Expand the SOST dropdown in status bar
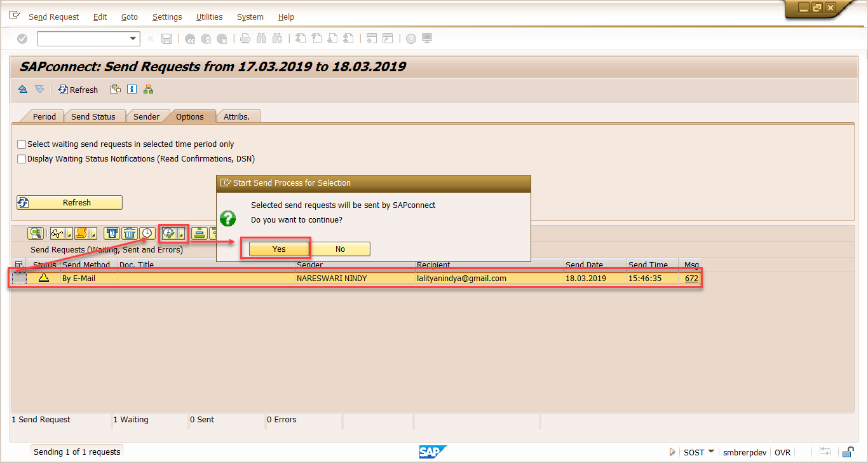 point(711,452)
